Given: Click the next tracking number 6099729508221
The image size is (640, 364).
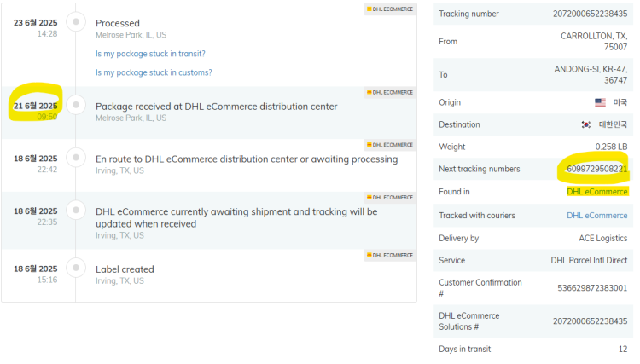Looking at the screenshot, I should point(596,169).
